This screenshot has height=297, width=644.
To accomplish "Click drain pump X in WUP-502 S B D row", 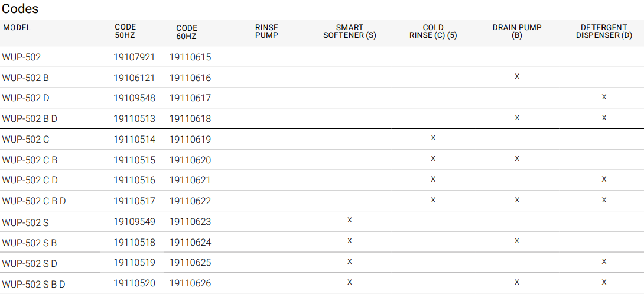I will point(517,282).
